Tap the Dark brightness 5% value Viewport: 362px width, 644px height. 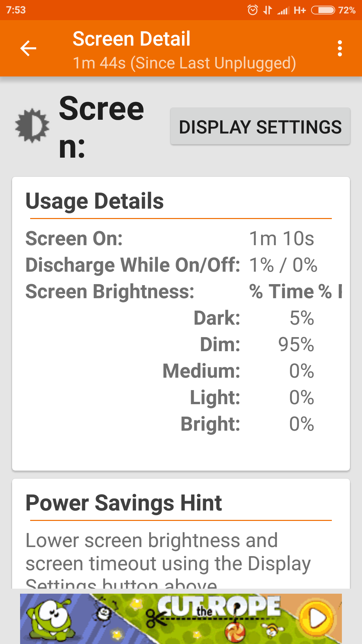tap(302, 318)
